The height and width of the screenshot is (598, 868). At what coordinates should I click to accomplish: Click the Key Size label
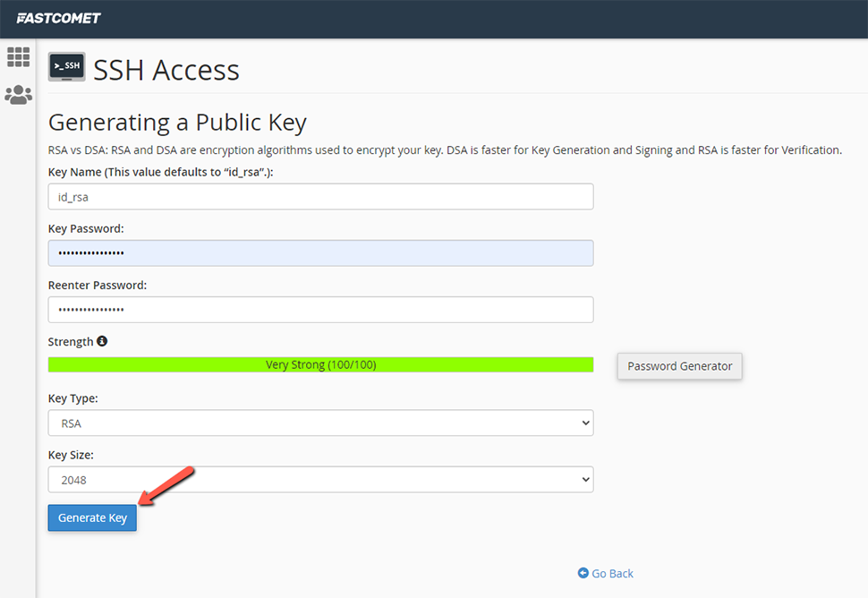click(71, 455)
